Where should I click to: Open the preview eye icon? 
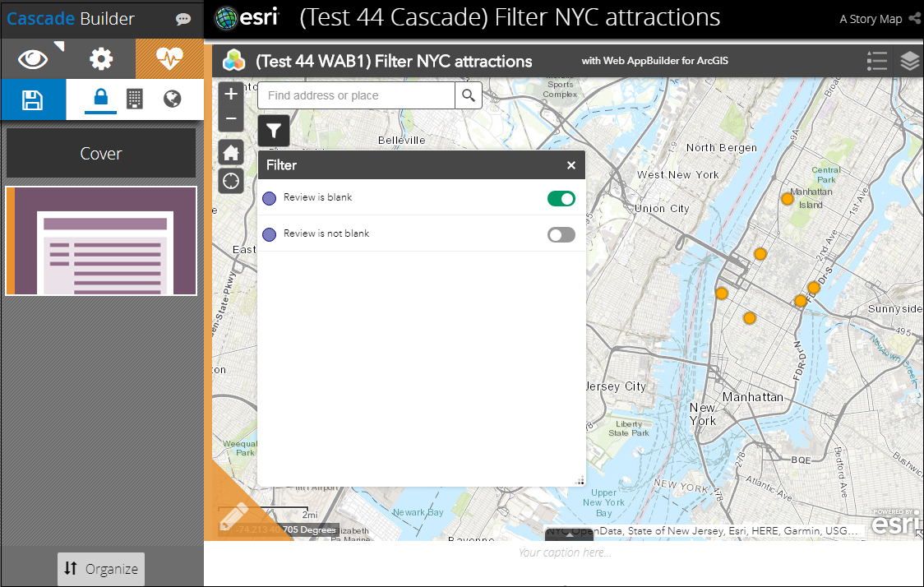pyautogui.click(x=33, y=59)
